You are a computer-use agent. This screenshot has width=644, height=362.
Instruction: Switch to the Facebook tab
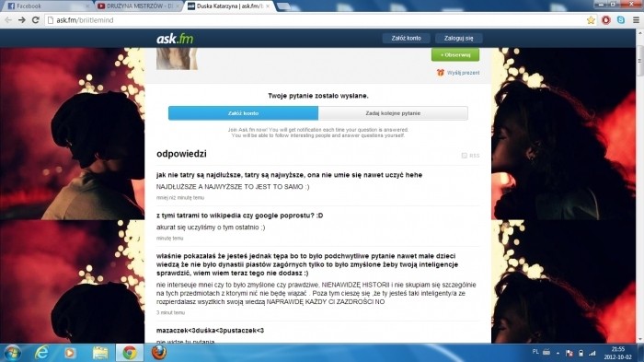[46, 6]
